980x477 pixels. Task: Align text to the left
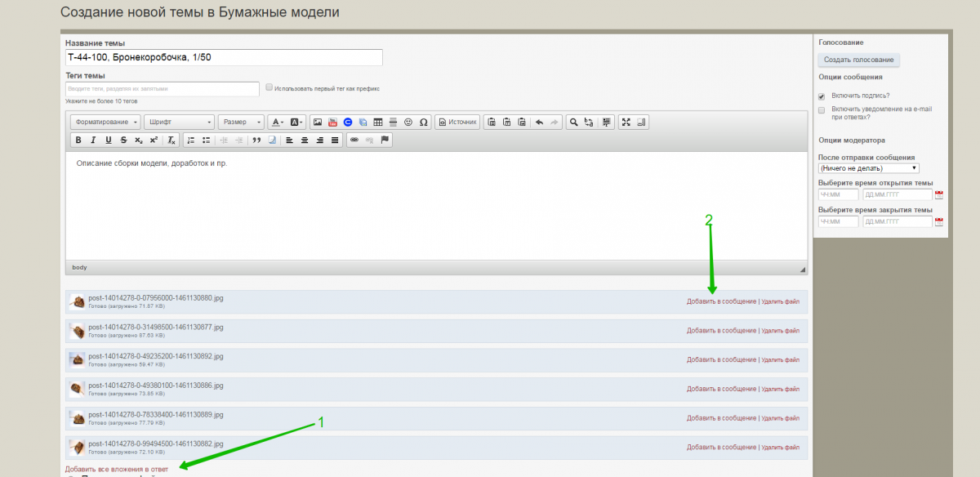click(x=289, y=140)
